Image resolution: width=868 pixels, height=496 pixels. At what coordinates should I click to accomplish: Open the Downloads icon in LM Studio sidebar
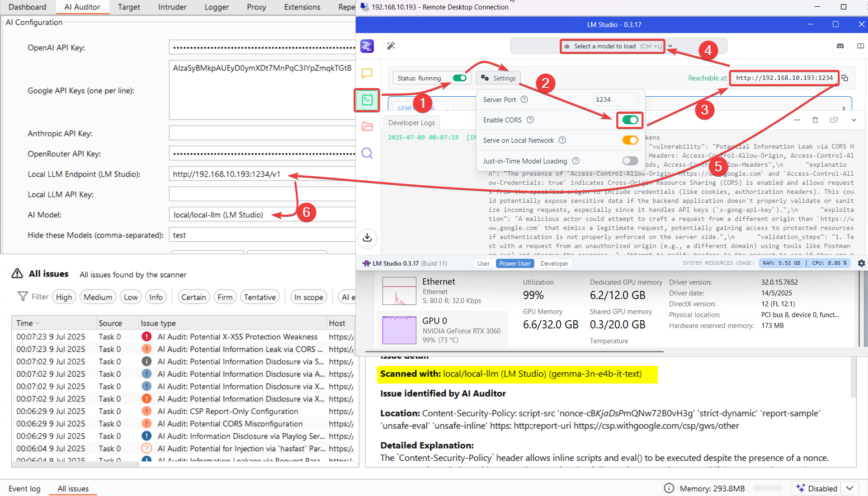pos(367,238)
